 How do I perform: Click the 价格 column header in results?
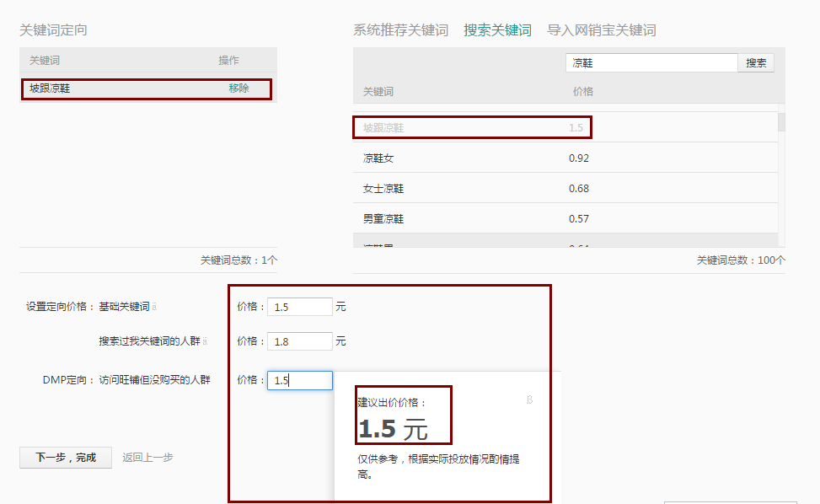582,92
